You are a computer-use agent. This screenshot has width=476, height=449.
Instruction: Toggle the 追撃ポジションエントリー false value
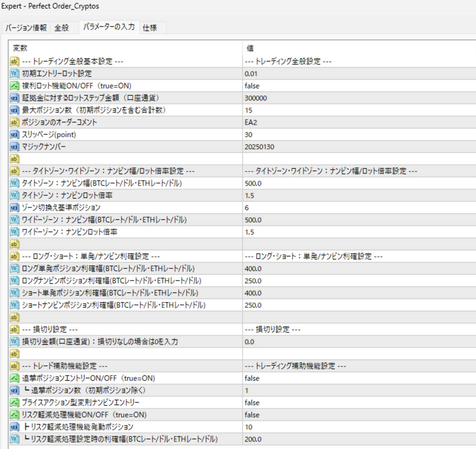(252, 378)
